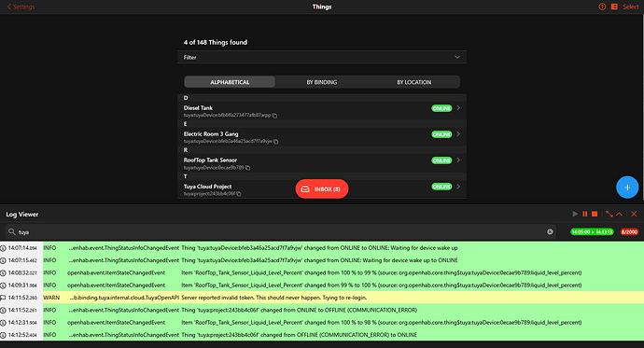Click Diesel Tank ONLINE status badge
The height and width of the screenshot is (348, 644).
pyautogui.click(x=441, y=108)
